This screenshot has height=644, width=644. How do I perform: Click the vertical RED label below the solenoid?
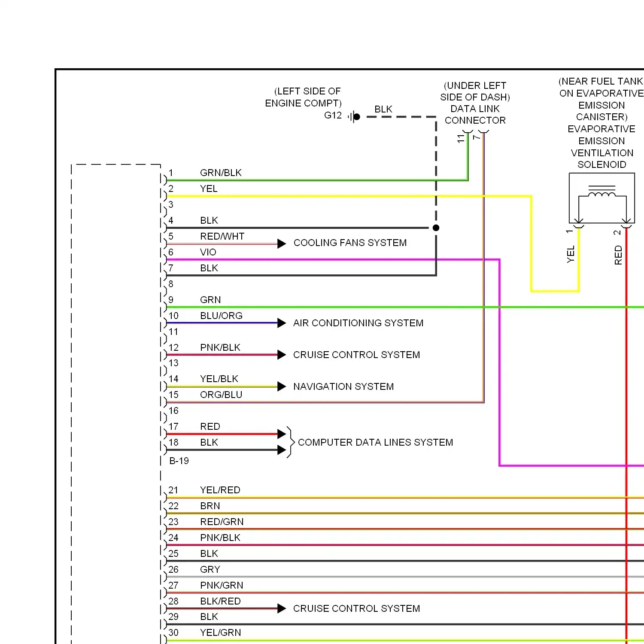(x=618, y=255)
